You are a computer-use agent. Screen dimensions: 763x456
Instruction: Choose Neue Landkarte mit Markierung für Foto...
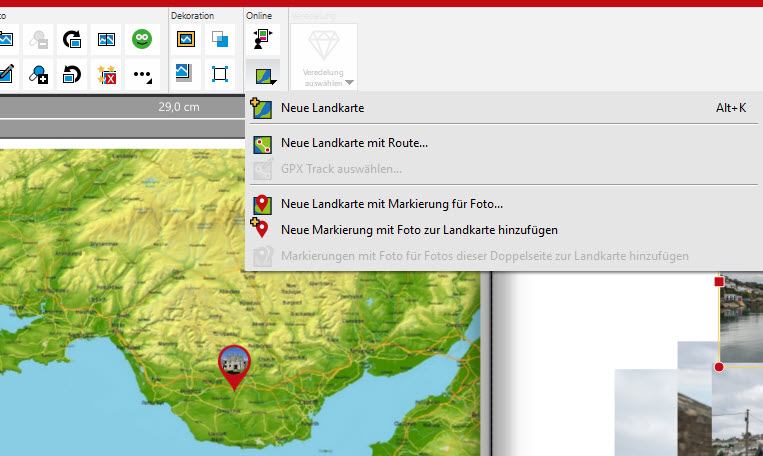(x=504, y=204)
